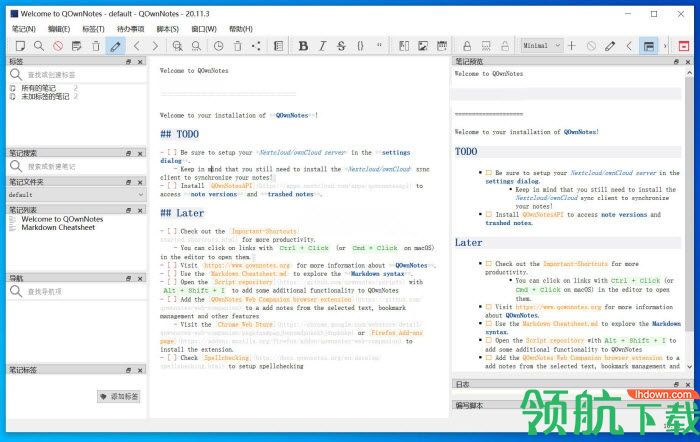Float the 标签 panel with its detach button
700x442 pixels.
[129, 62]
